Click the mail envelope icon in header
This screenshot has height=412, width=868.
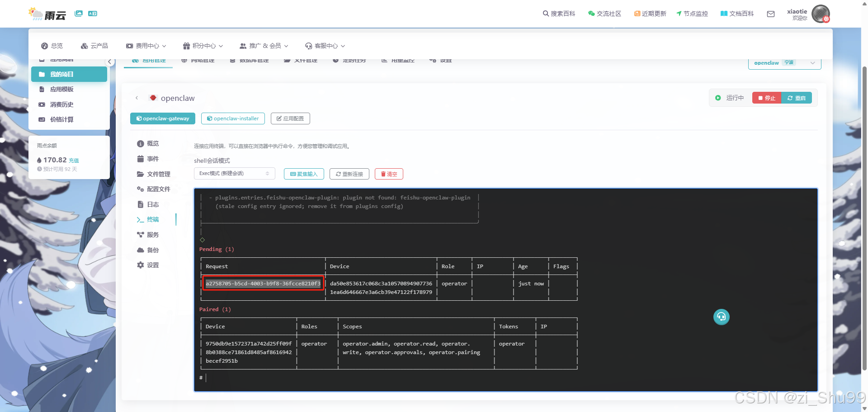(x=771, y=14)
